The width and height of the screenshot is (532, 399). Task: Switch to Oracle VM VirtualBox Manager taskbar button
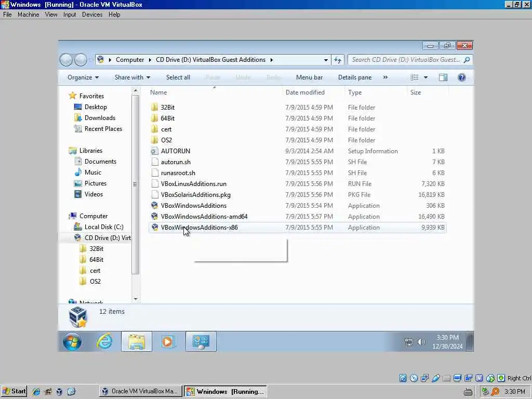click(x=141, y=391)
